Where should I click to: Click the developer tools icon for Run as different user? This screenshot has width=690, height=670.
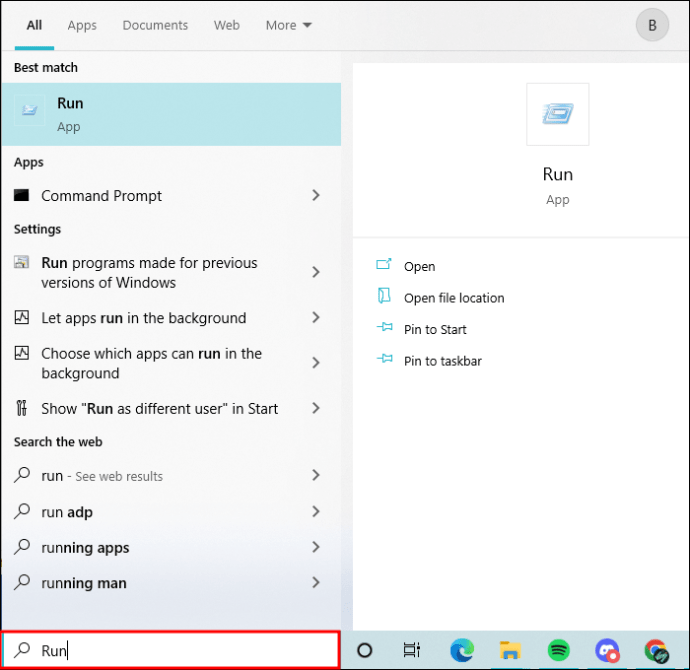pos(22,408)
